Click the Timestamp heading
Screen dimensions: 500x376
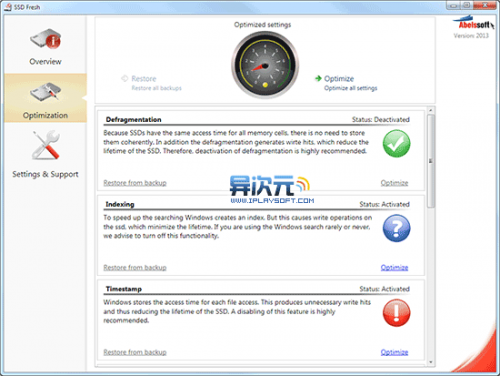124,289
